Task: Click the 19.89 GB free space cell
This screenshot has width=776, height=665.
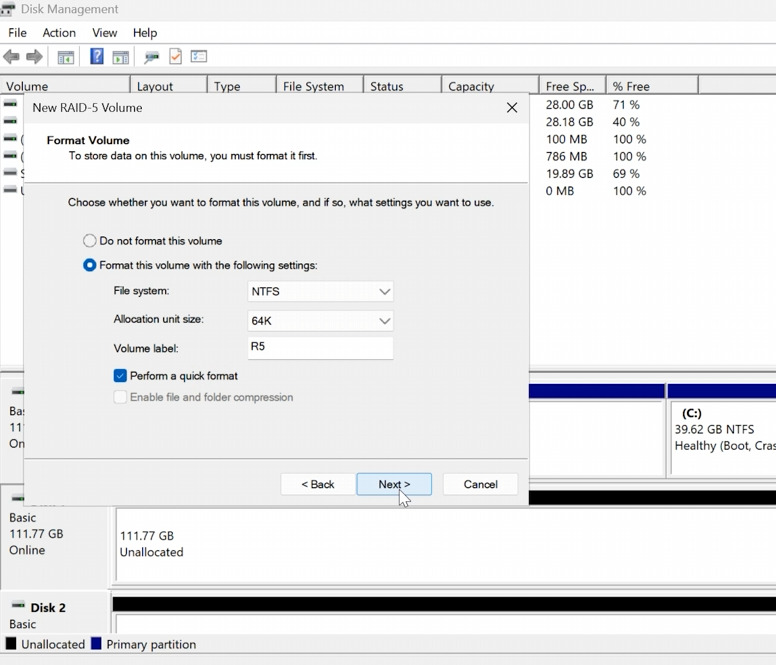Action: pos(569,174)
